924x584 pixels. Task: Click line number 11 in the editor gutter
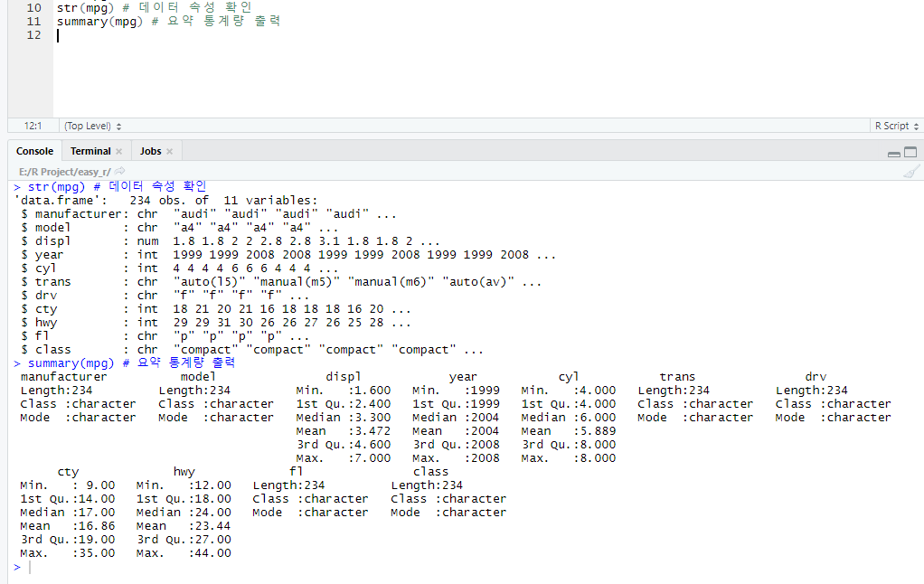pyautogui.click(x=34, y=21)
